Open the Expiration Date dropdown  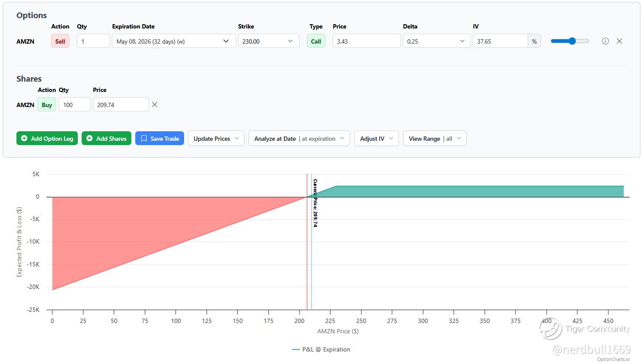(x=174, y=41)
